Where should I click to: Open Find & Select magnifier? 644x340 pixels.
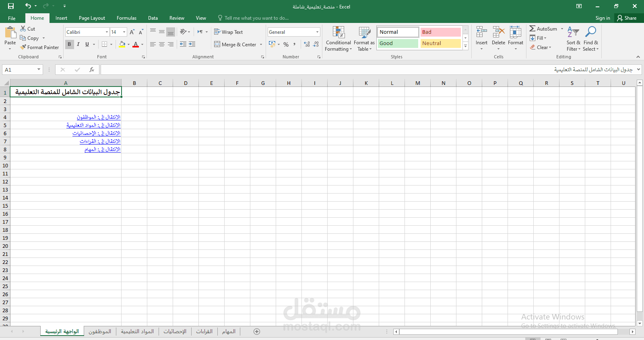click(591, 39)
